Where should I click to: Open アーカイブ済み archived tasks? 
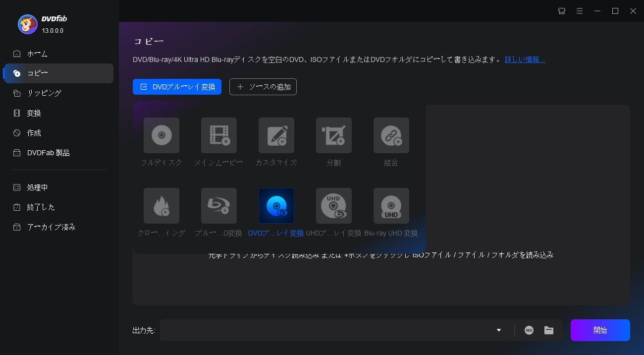pyautogui.click(x=59, y=227)
